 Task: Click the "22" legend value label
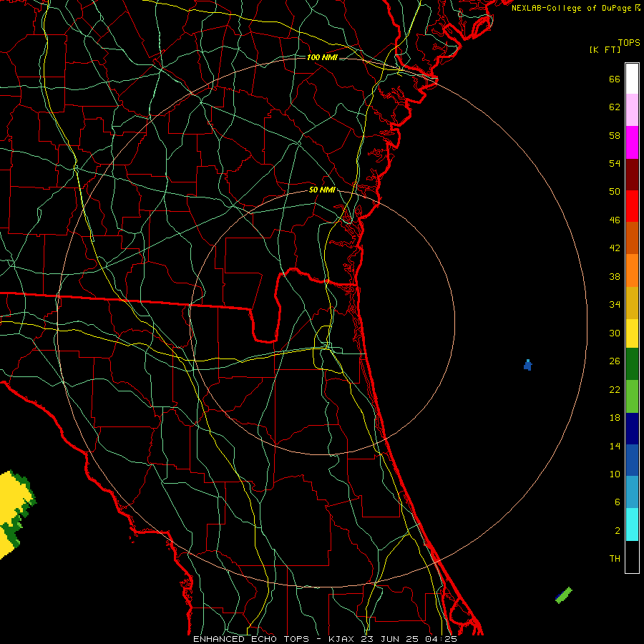(x=615, y=389)
